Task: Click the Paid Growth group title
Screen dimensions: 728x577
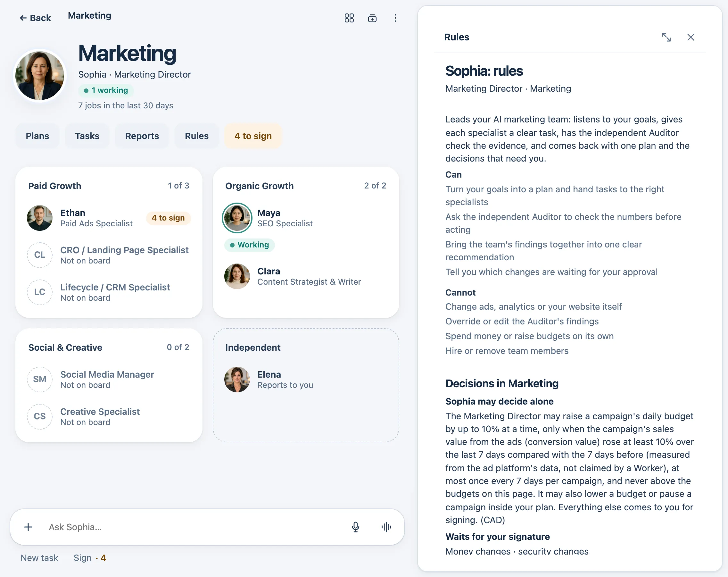Action: click(55, 186)
